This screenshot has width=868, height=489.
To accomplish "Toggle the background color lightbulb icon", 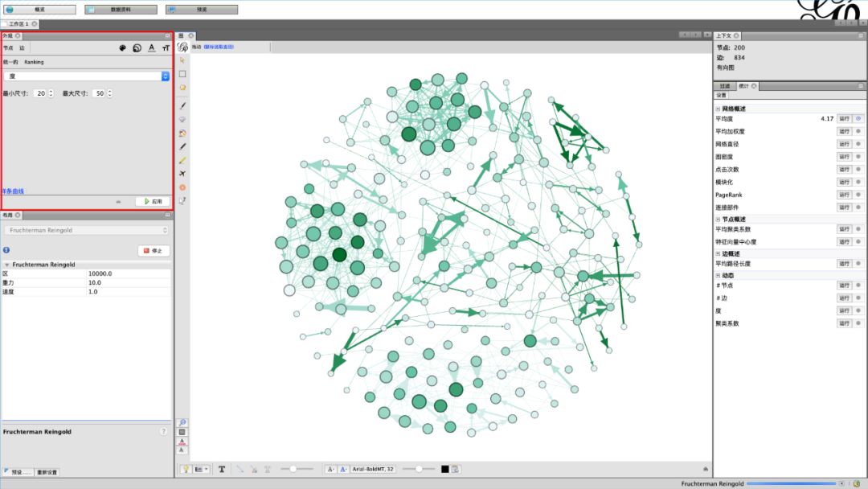I will 186,469.
